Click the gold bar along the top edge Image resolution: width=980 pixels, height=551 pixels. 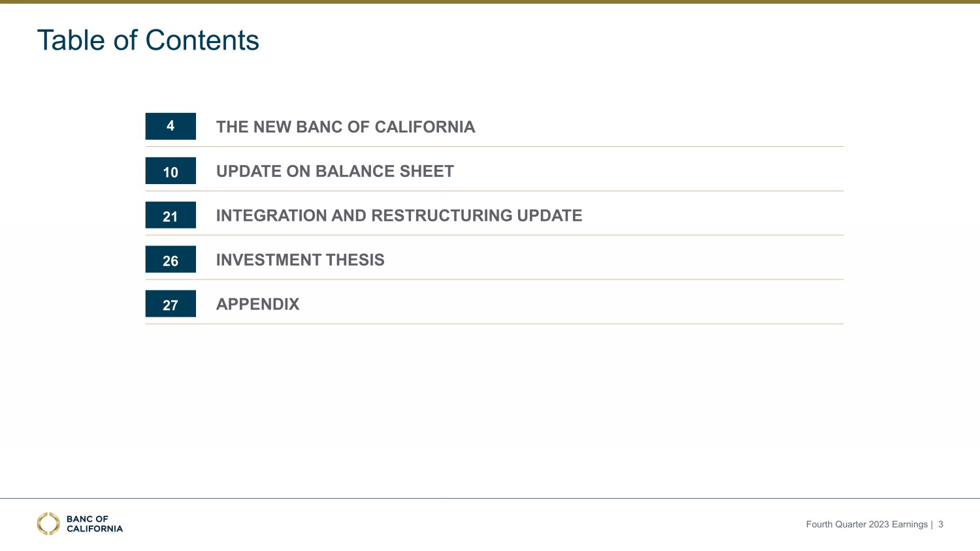click(x=490, y=2)
